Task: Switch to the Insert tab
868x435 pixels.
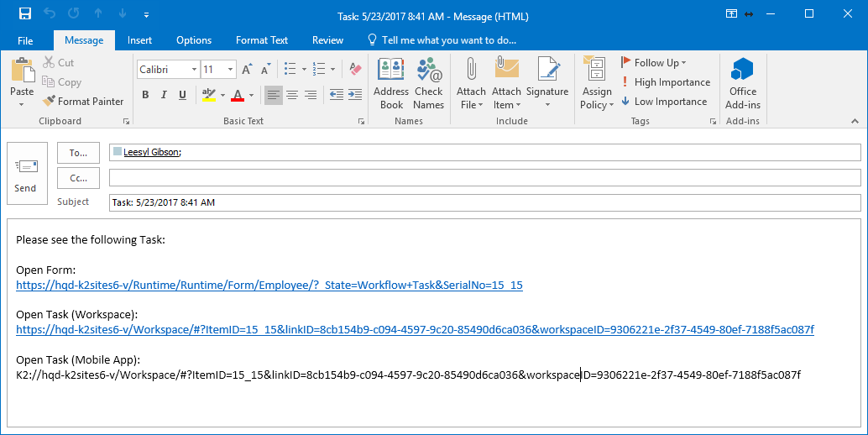Action: pos(139,40)
